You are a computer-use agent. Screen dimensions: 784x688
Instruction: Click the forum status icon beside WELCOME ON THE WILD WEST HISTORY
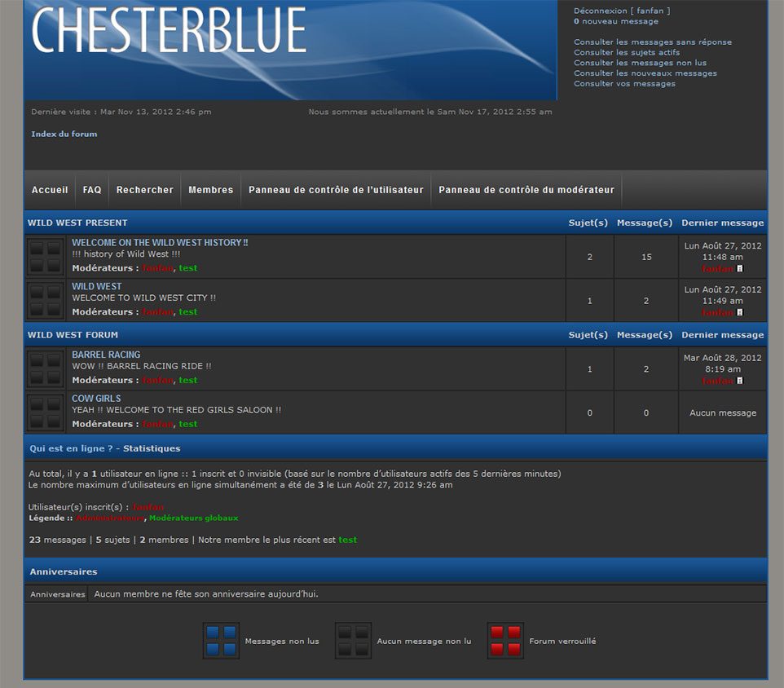[46, 257]
